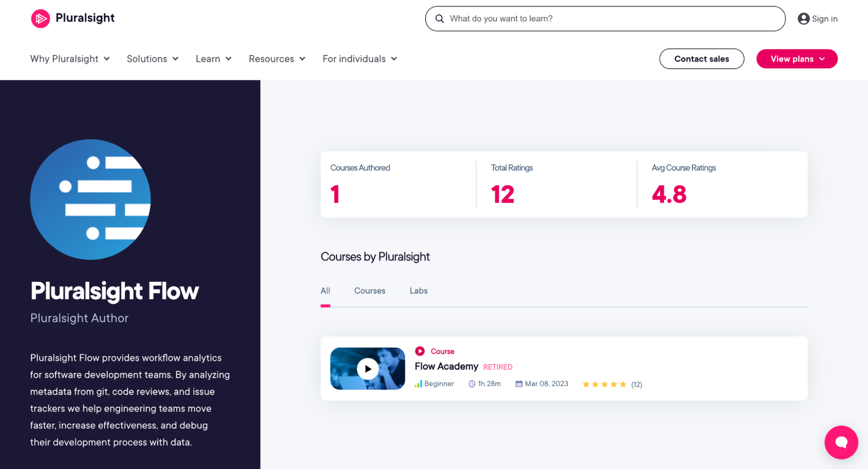Screen dimensions: 868x469
Task: Click the Courses by Pluralsight heading
Action: [x=375, y=257]
